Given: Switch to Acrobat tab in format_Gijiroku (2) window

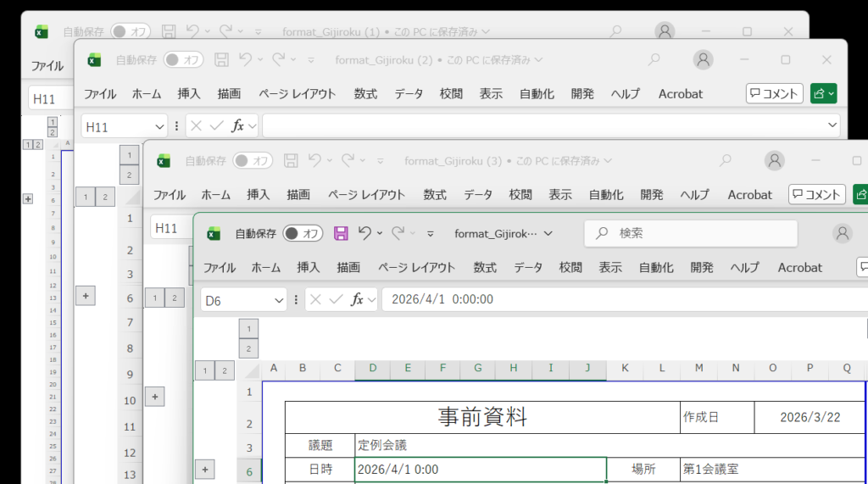Looking at the screenshot, I should [x=681, y=94].
